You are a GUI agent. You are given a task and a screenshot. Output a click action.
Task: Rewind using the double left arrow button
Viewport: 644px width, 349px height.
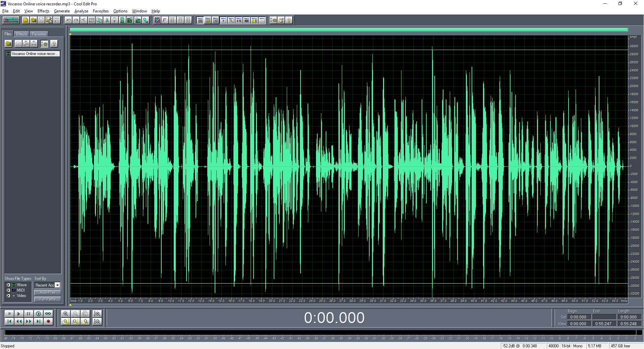tap(19, 321)
